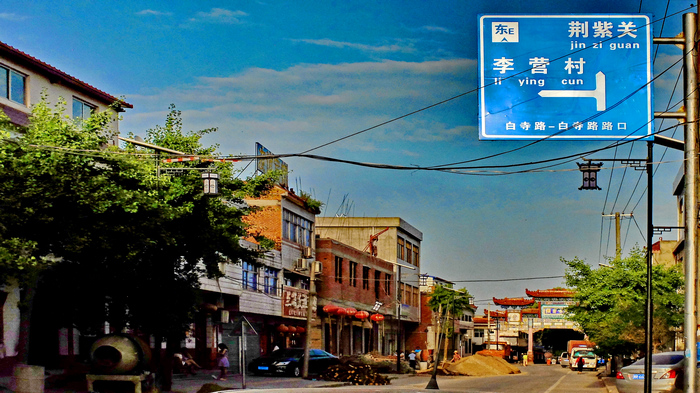
Task: Select the black sedan parked on the street
Action: point(293,362)
